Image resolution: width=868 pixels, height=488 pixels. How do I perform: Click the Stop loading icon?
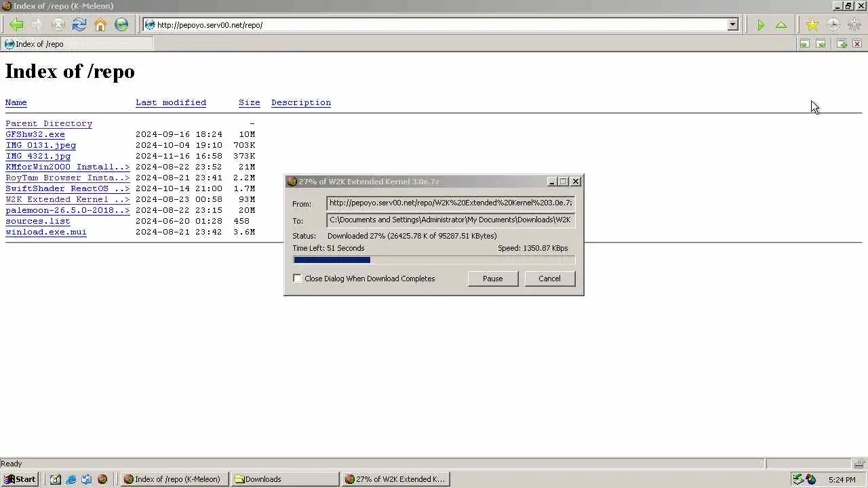[58, 25]
